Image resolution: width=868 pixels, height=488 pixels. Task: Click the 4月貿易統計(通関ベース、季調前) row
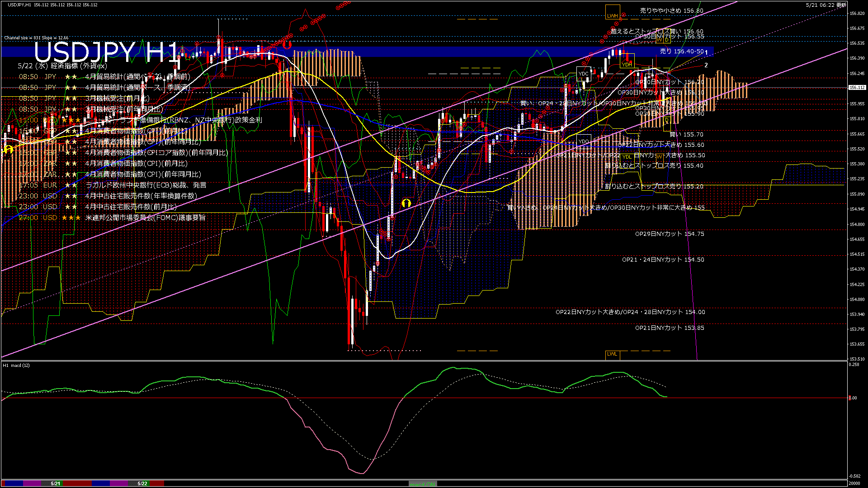click(104, 77)
